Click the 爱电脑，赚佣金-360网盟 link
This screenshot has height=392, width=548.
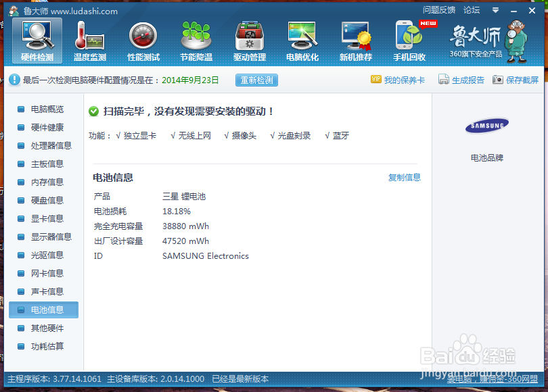click(x=492, y=379)
